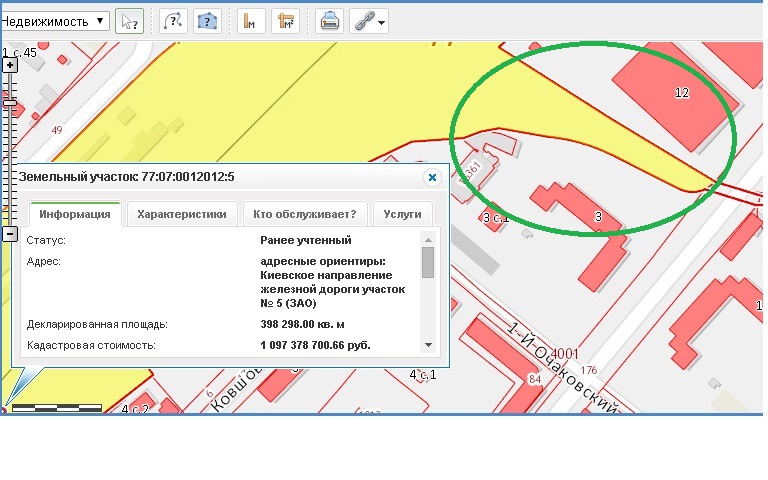Activate the query-along-path tool
The width and height of the screenshot is (768, 480).
point(173,21)
